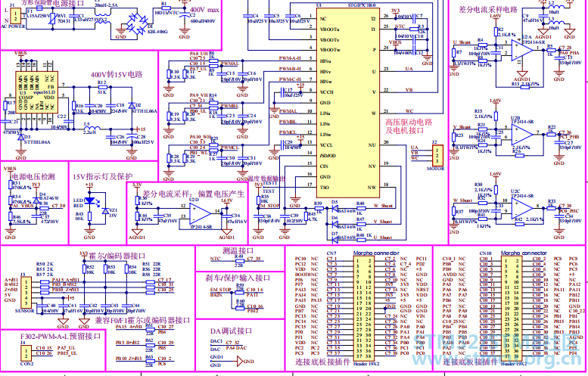Click the U2B op-amp triangle
The height and width of the screenshot is (376, 588).
pos(522,134)
